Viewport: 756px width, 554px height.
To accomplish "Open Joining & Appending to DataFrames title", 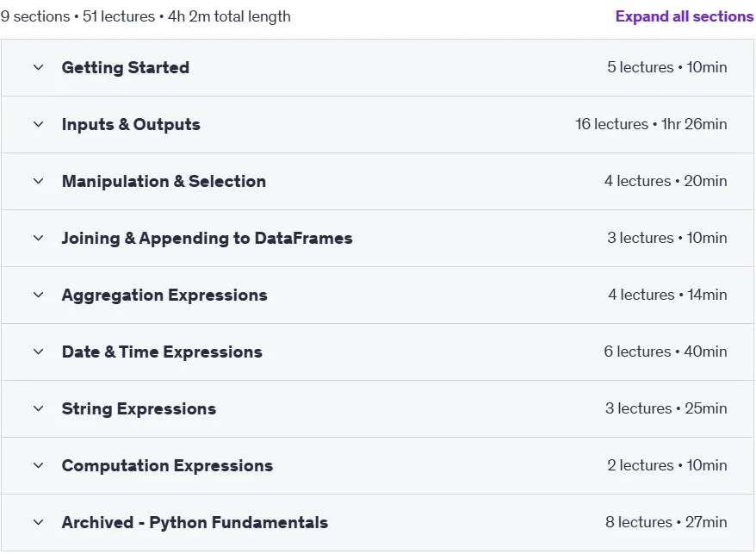I will point(208,238).
